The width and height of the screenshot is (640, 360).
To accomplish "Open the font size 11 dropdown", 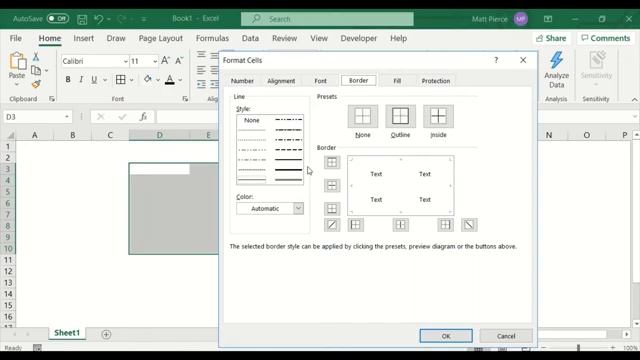I will [155, 61].
